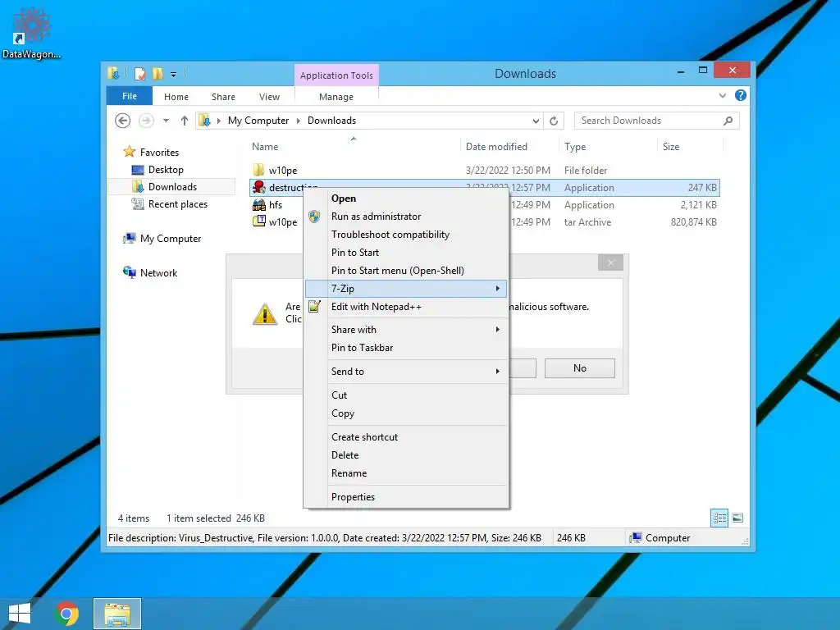This screenshot has width=840, height=630.
Task: Select Downloads in navigation pane
Action: tap(165, 187)
